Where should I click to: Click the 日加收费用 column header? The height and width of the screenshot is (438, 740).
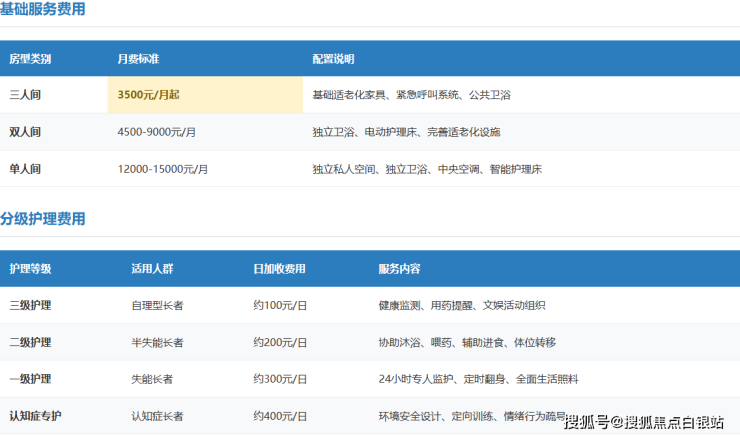pos(279,269)
